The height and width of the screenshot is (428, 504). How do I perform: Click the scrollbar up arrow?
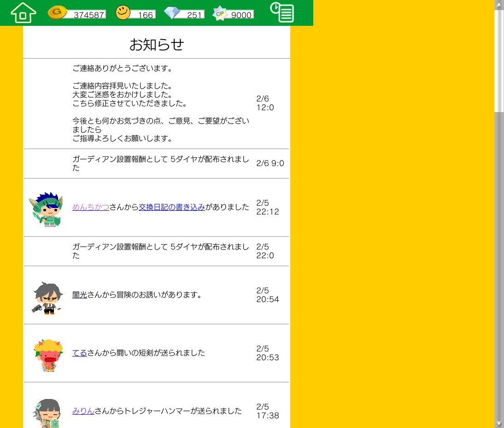coord(499,4)
